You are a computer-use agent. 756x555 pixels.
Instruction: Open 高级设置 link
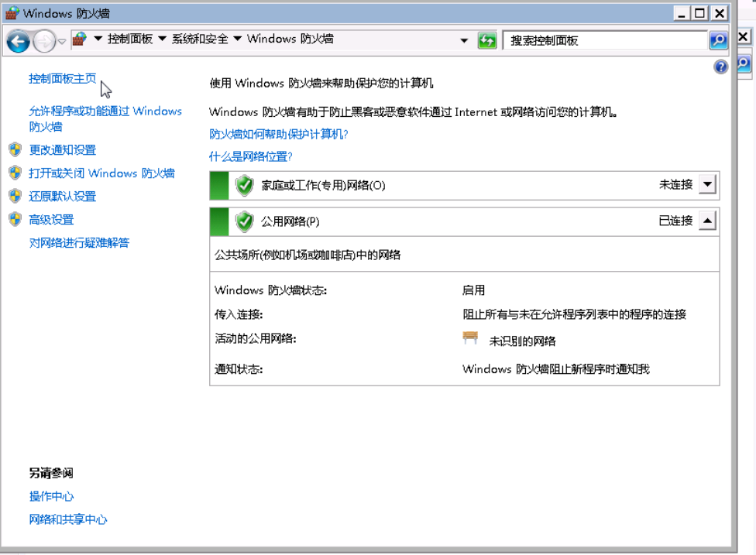click(x=51, y=220)
